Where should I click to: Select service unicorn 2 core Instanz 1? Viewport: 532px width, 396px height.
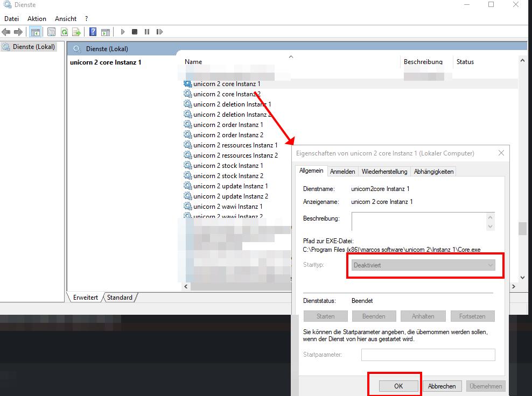[x=227, y=84]
